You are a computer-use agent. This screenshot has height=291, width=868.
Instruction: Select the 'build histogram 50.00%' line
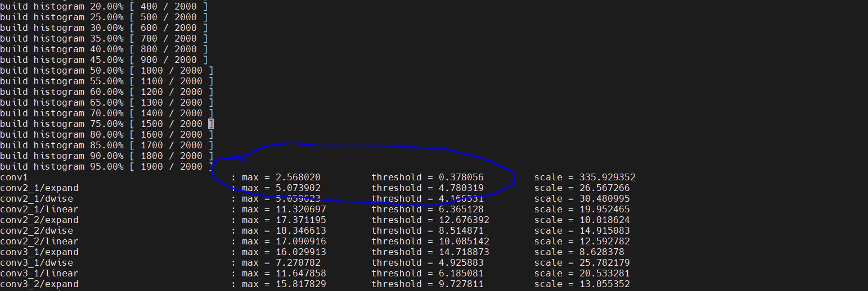click(107, 70)
